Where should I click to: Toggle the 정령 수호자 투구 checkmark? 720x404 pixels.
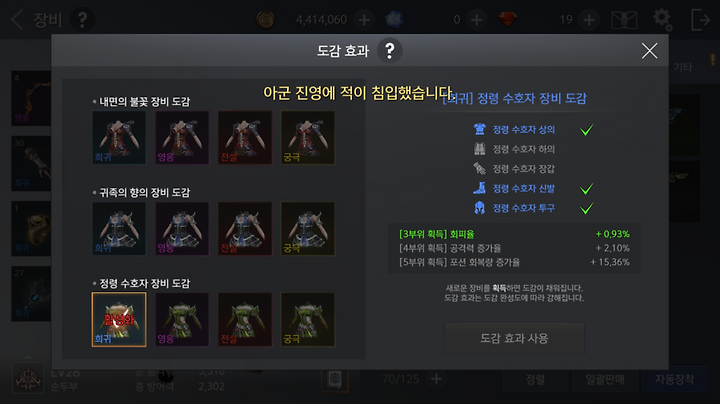pos(586,208)
